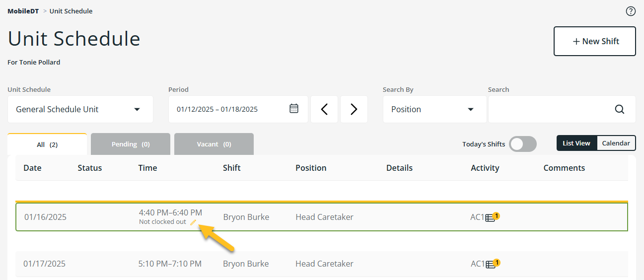Viewport: 644px width, 280px height.
Task: Click the help question mark icon
Action: click(631, 11)
